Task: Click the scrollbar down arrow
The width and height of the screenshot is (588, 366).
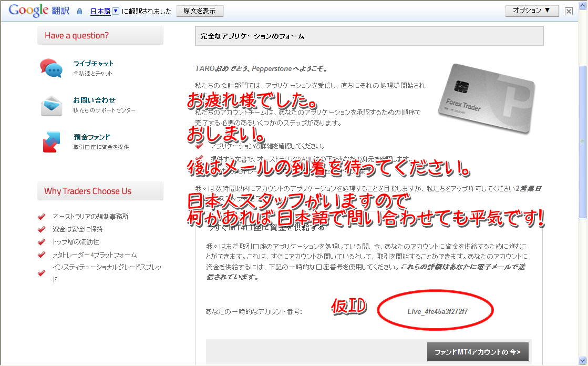Action: pos(582,360)
